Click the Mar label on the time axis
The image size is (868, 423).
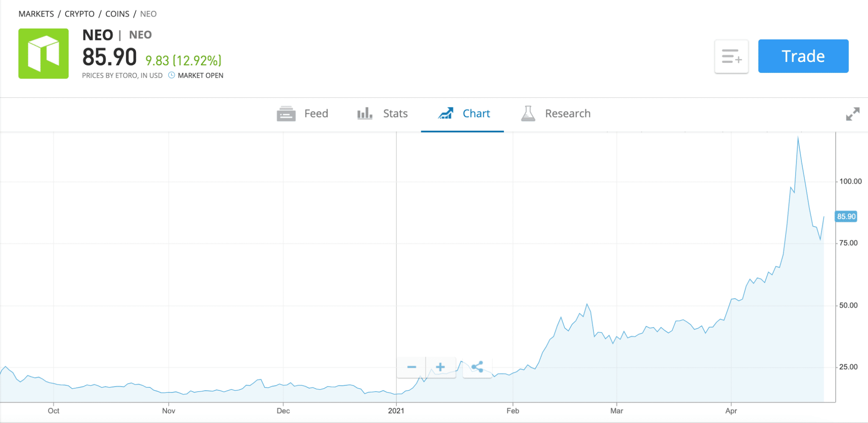(617, 411)
